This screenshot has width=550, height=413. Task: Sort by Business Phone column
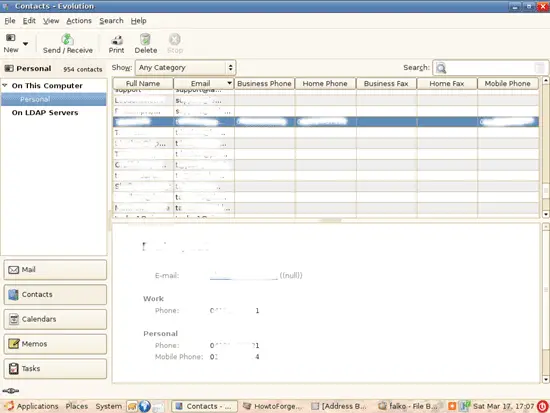(x=264, y=84)
